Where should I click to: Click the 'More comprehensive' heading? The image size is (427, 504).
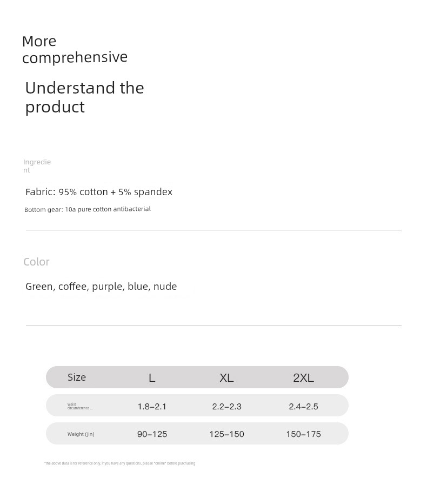(x=75, y=49)
